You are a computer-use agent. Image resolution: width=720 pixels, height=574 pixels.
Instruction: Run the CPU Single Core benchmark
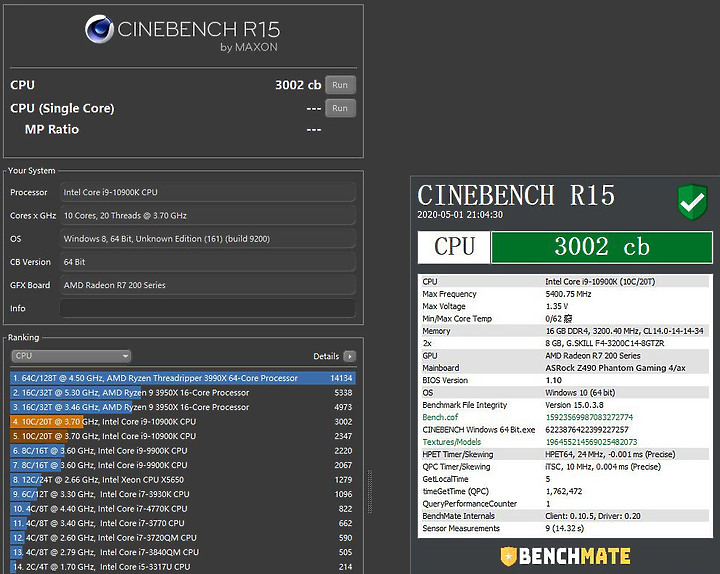coord(340,108)
